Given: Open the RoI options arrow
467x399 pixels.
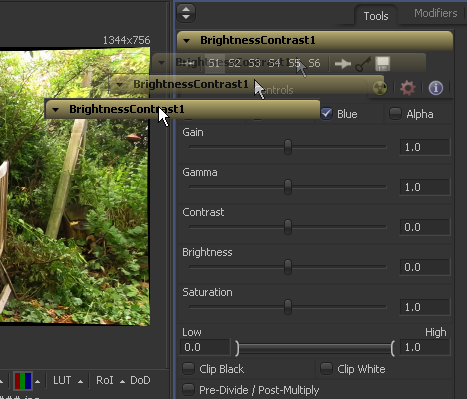Looking at the screenshot, I should (122, 382).
